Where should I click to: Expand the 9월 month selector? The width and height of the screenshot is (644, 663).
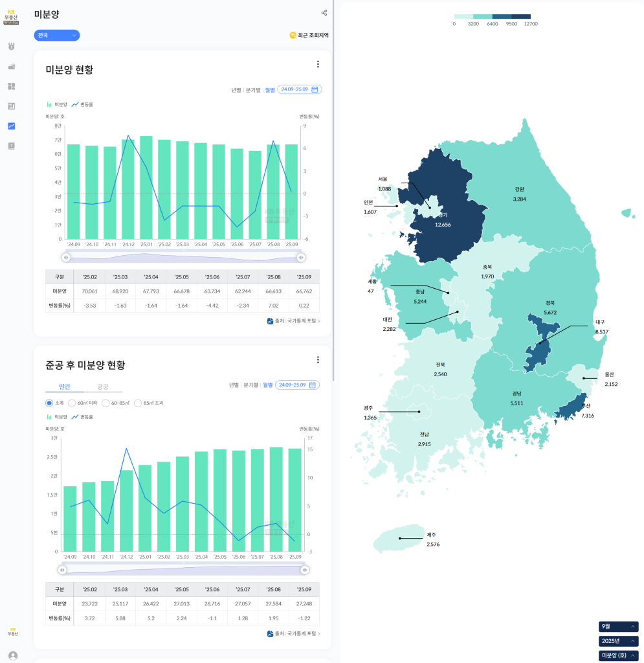pos(618,627)
